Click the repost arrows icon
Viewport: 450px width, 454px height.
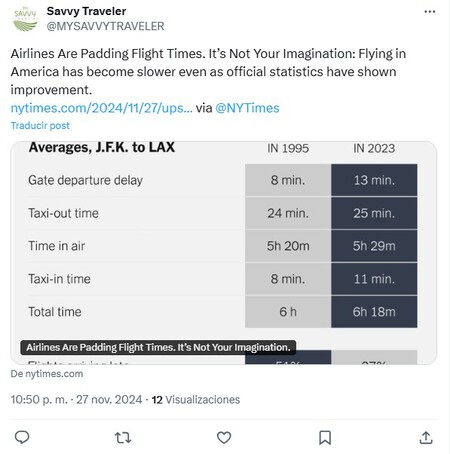(x=123, y=437)
